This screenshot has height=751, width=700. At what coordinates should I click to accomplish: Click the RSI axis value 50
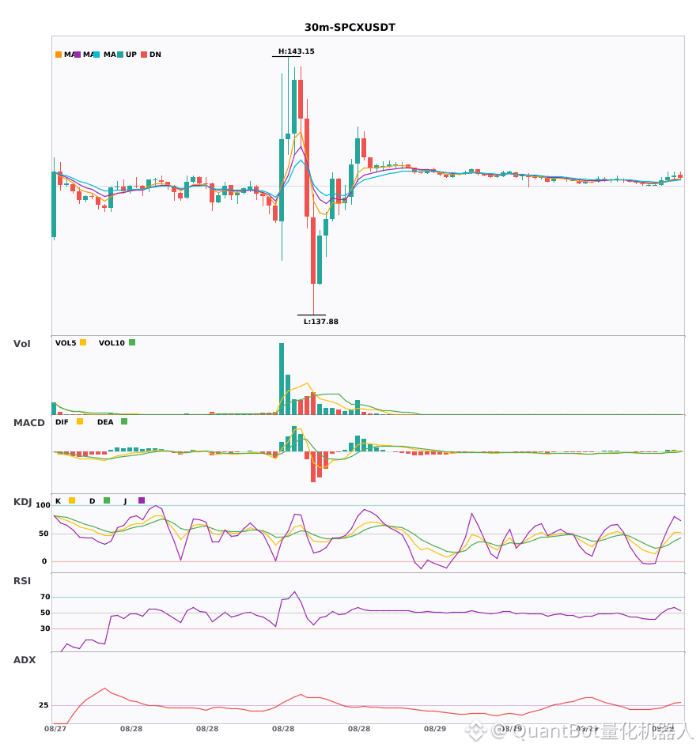[45, 613]
